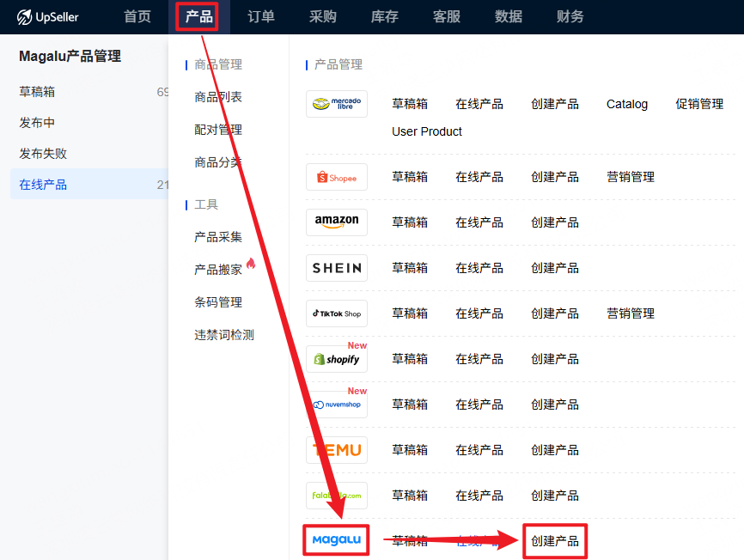Click 创建产品 in the Magalu row

tap(555, 541)
